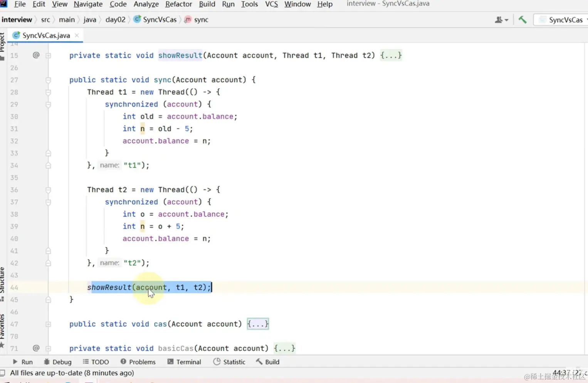Open the VCS menu
Screen dimensions: 588x383
tap(271, 4)
